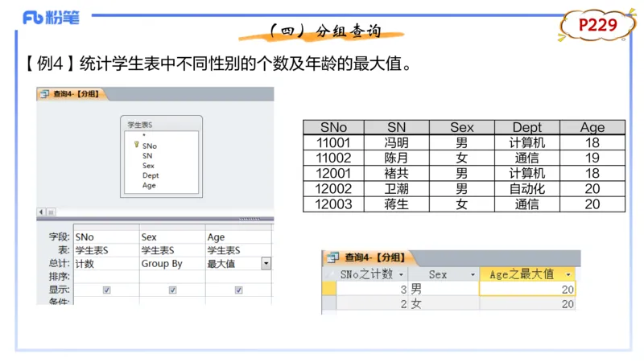Screen dimensions: 644x362
Task: Click the Sex field cell in grid
Action: coord(172,237)
